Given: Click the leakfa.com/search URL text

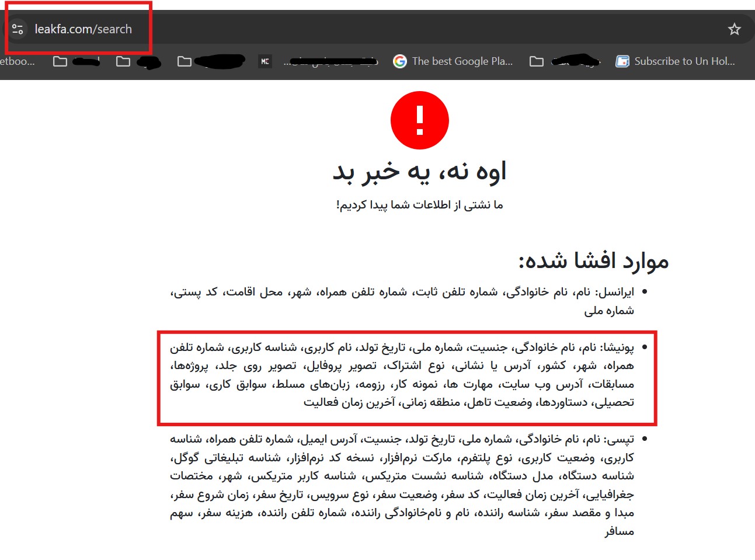Looking at the screenshot, I should tap(83, 29).
